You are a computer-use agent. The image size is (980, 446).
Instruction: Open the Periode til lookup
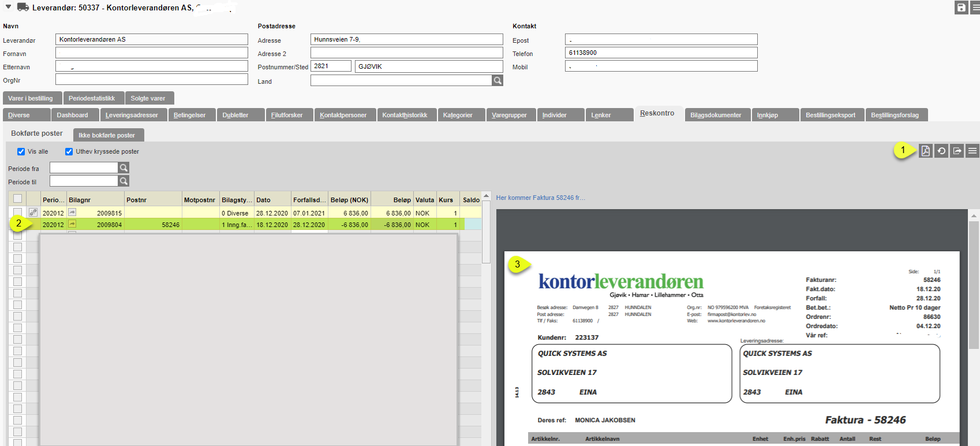coord(124,181)
